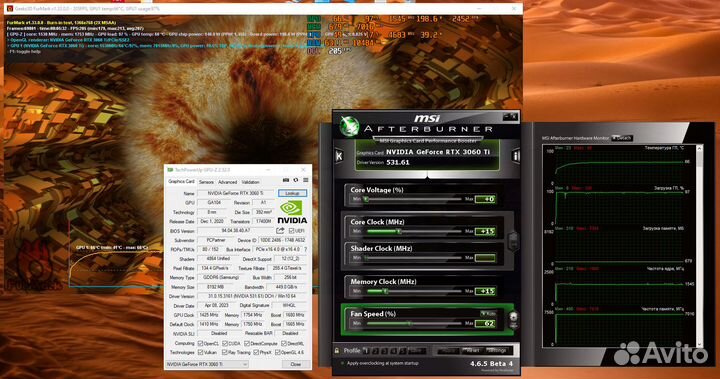
Task: Click the BIOS Version value field
Action: [x=236, y=231]
